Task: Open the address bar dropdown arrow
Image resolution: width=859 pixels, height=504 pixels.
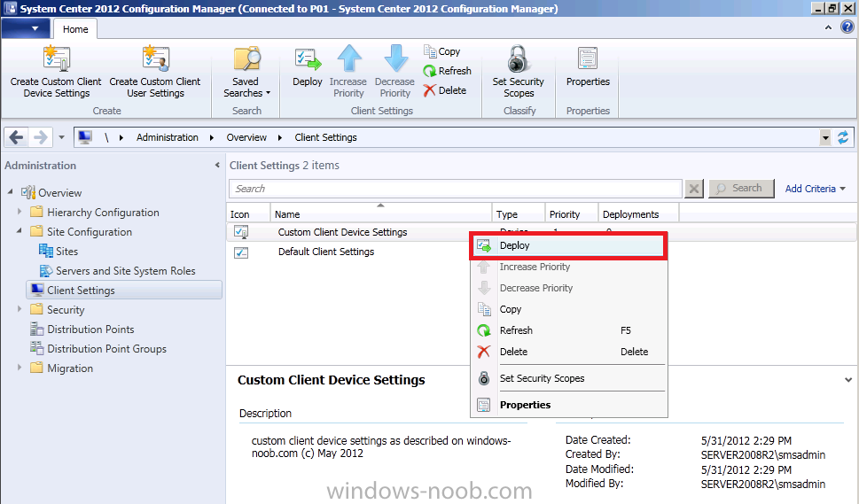Action: point(825,137)
